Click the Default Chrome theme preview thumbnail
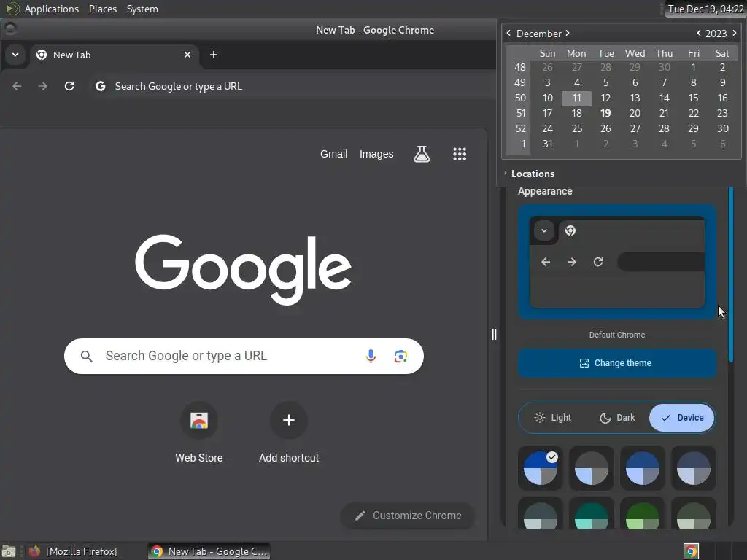 tap(617, 262)
